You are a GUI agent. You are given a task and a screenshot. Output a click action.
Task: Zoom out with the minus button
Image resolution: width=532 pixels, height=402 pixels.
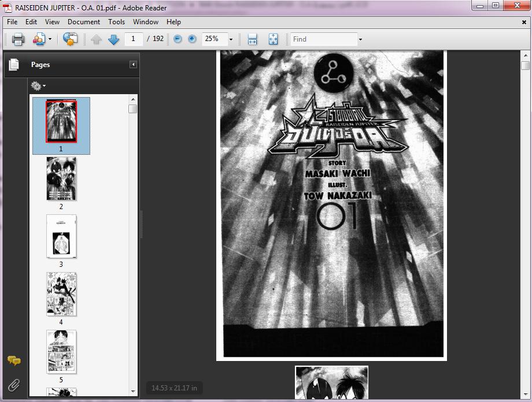(178, 39)
